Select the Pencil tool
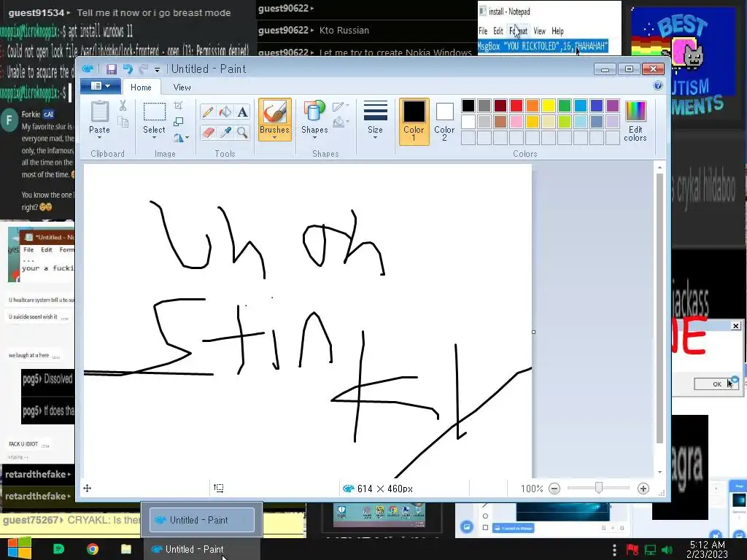 pyautogui.click(x=208, y=112)
